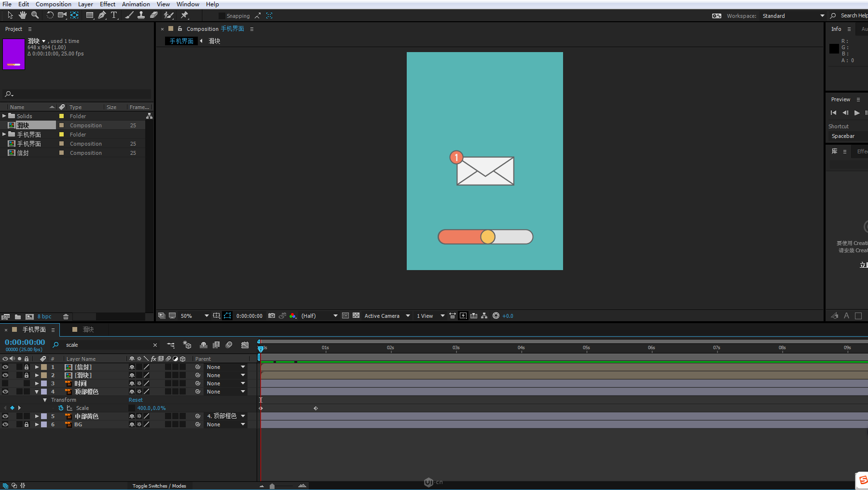Click Toggle Switches / Modes button
Viewport: 868px width, 490px height.
[x=159, y=486]
